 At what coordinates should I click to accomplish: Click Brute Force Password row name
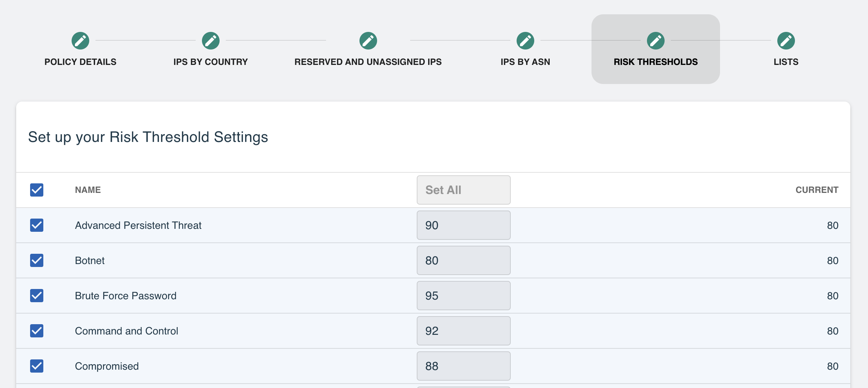126,296
